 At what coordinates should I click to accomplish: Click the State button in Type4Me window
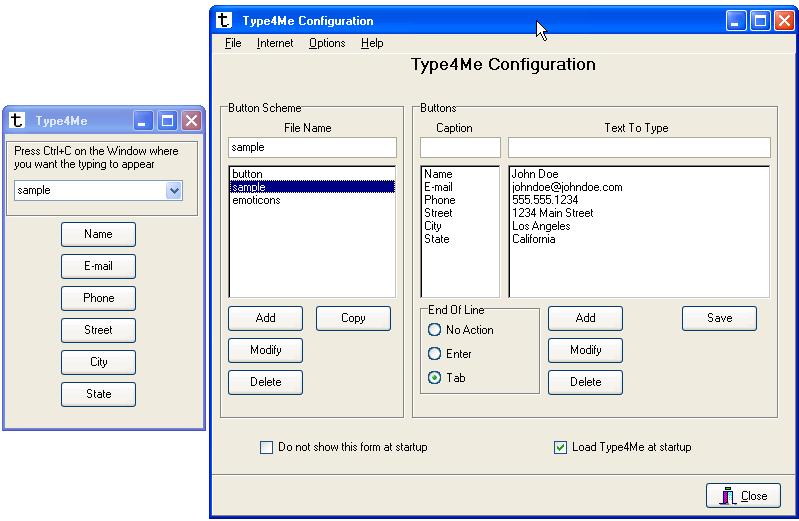pyautogui.click(x=98, y=394)
